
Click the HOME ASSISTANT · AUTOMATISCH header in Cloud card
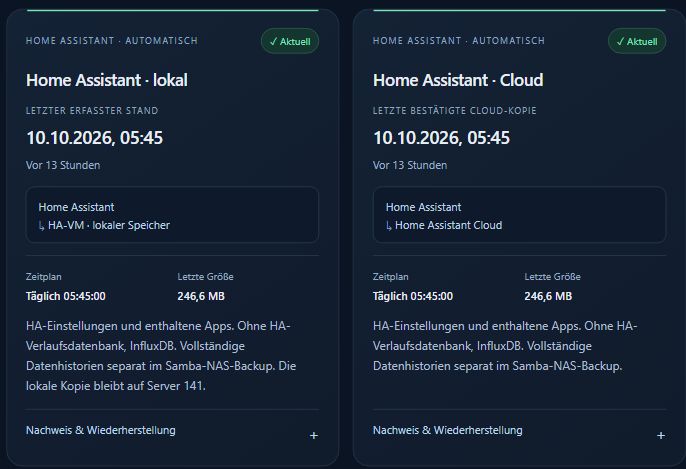pos(458,41)
